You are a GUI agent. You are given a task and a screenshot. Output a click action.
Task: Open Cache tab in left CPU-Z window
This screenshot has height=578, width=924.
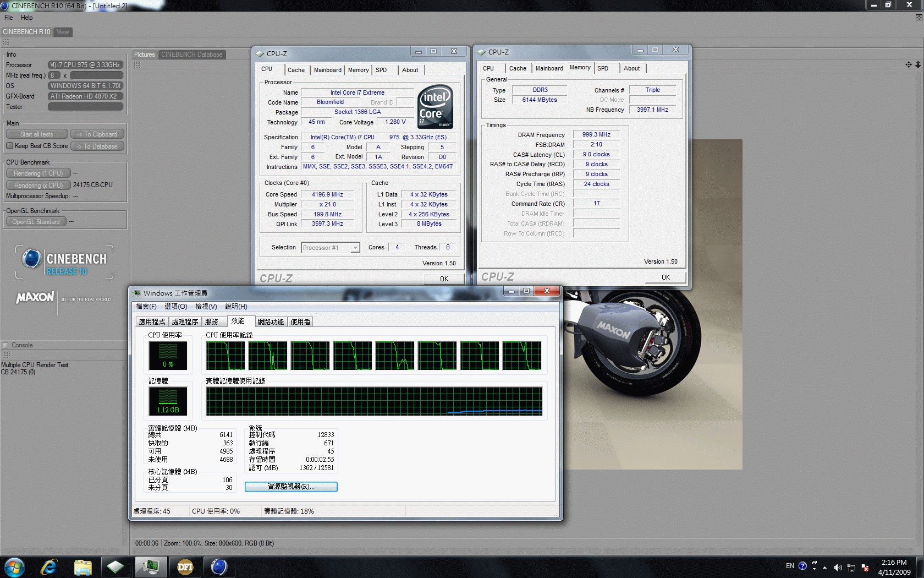point(296,70)
